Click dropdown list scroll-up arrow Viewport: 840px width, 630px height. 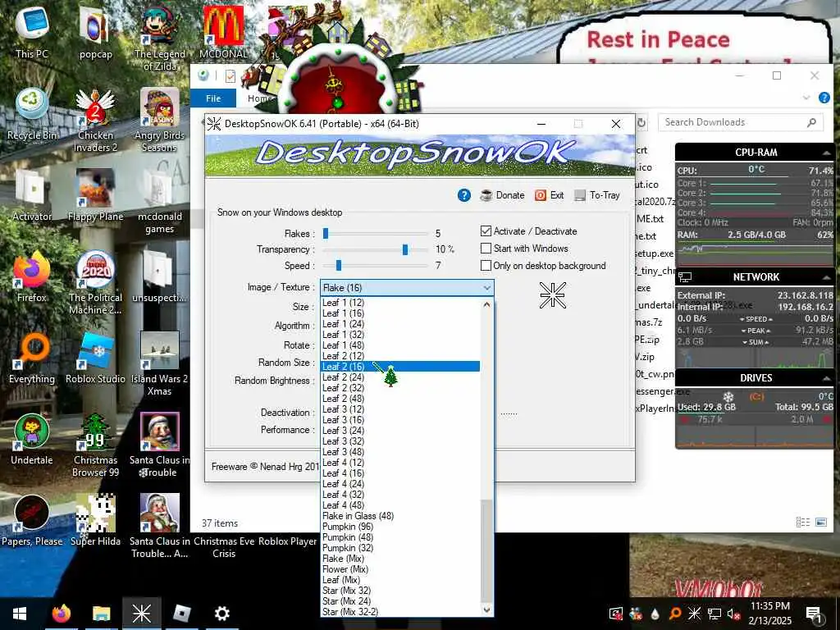tap(486, 304)
